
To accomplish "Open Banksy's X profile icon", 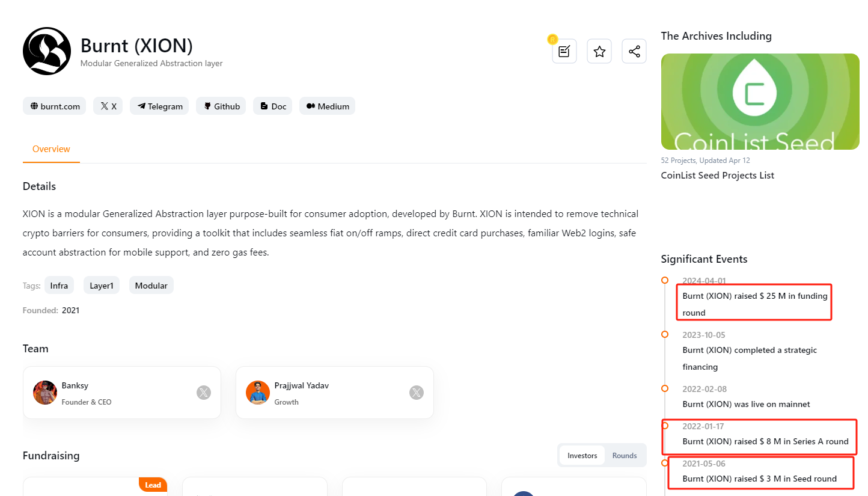I will tap(204, 393).
